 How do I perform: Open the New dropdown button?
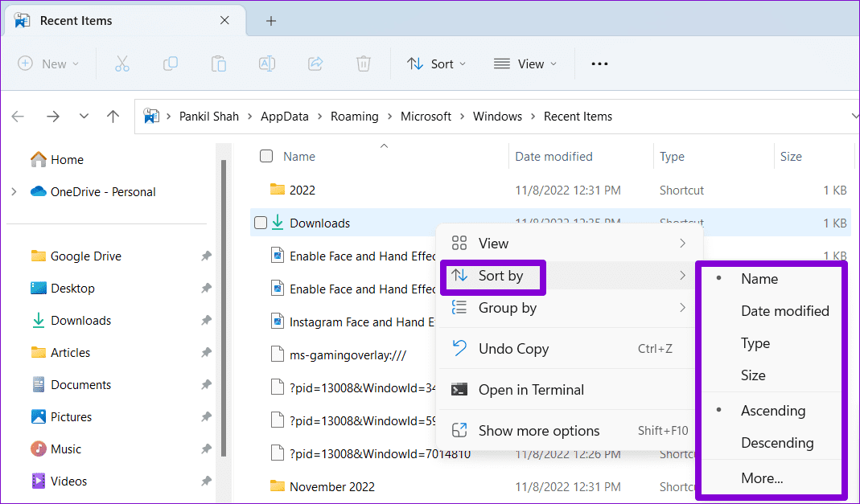[48, 64]
